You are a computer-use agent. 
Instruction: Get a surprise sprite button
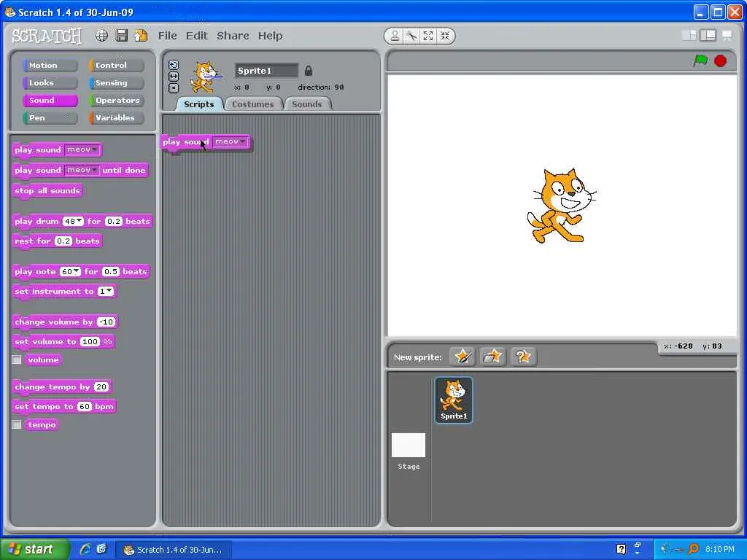click(x=523, y=356)
